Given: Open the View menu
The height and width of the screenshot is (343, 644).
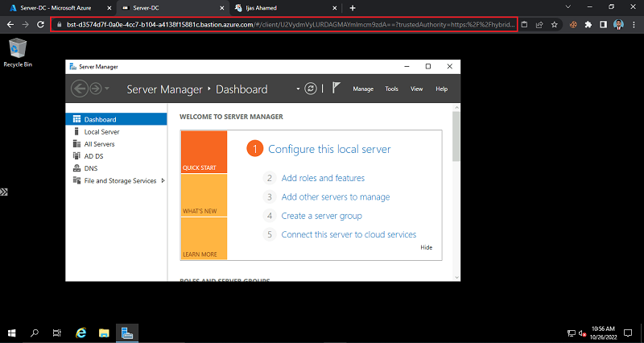Looking at the screenshot, I should coord(416,89).
